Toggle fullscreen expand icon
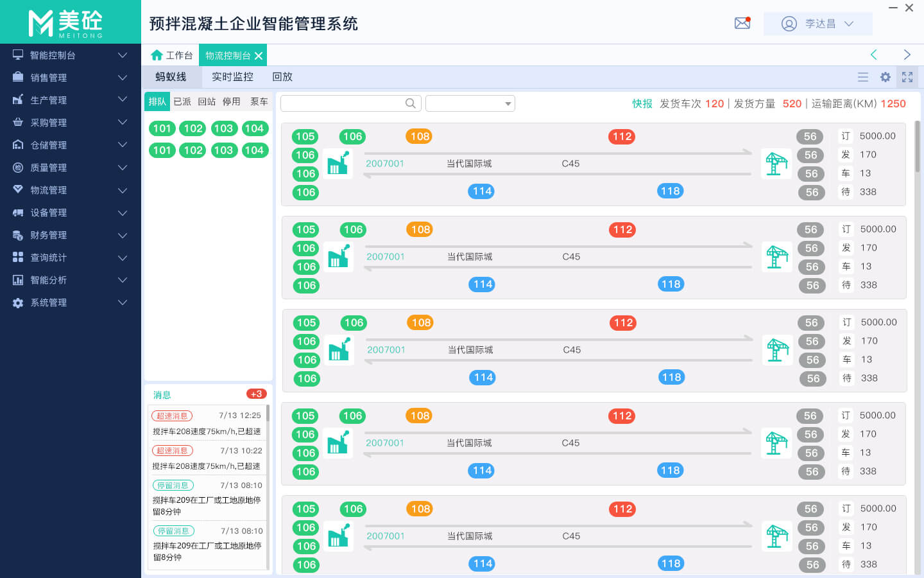924x578 pixels. pyautogui.click(x=907, y=77)
